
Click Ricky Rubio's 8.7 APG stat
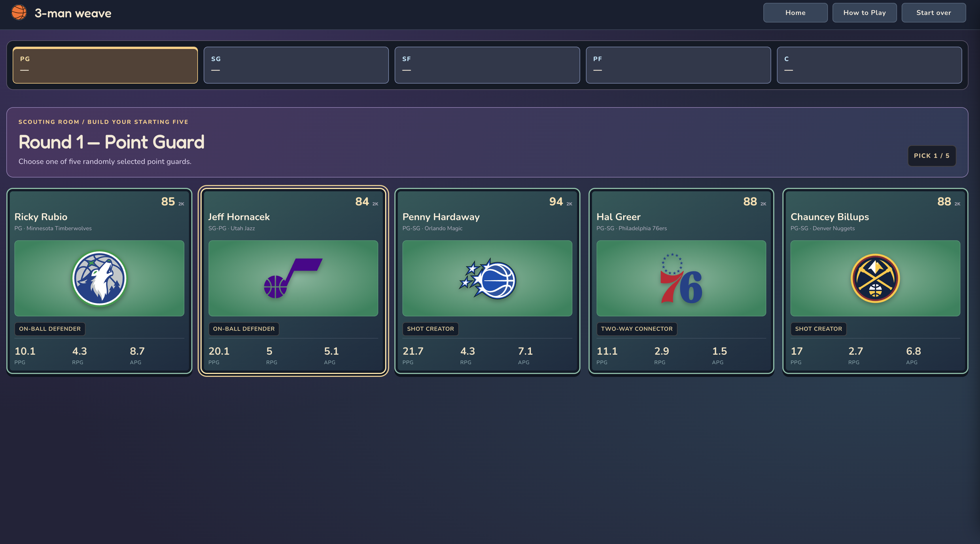tap(137, 355)
